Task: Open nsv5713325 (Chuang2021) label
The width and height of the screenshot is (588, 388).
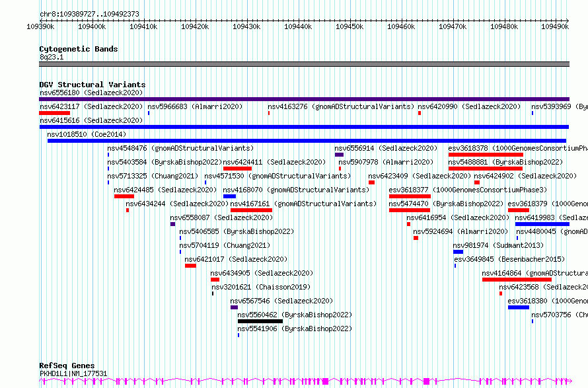Action: 153,176
